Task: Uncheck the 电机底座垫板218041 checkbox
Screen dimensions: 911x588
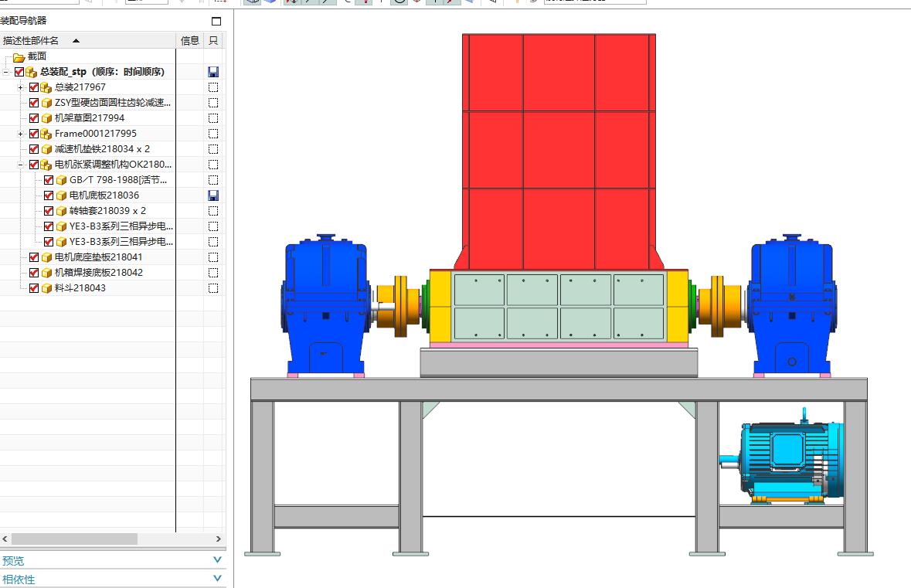Action: coord(34,257)
